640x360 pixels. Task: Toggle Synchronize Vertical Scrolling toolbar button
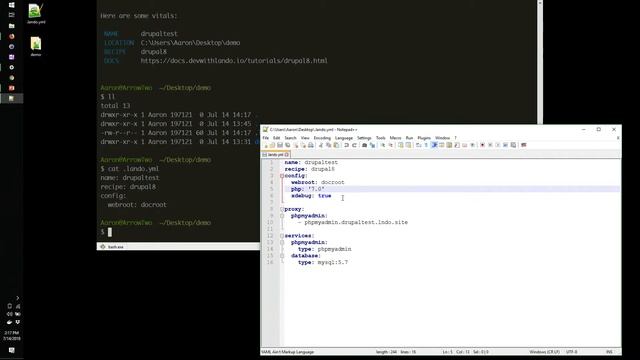click(x=401, y=145)
